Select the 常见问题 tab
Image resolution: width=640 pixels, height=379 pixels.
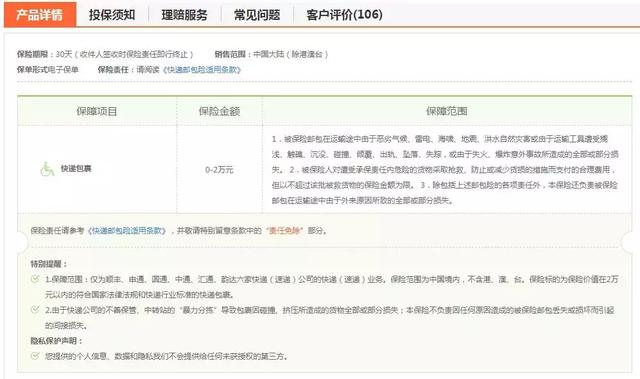click(x=257, y=15)
